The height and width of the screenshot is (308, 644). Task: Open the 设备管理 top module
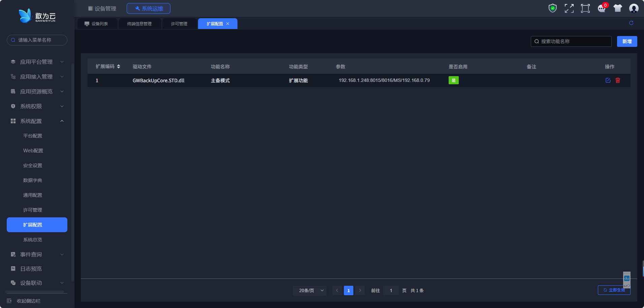(102, 8)
